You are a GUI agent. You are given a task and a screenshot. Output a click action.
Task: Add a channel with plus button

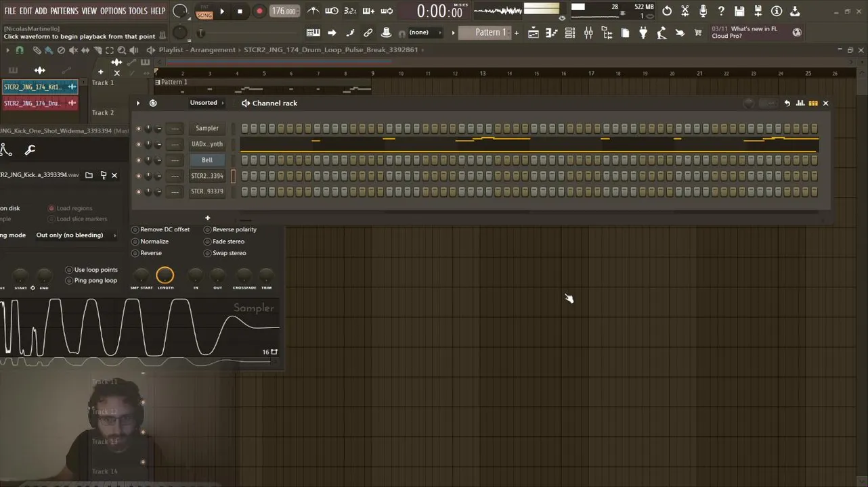(x=208, y=218)
